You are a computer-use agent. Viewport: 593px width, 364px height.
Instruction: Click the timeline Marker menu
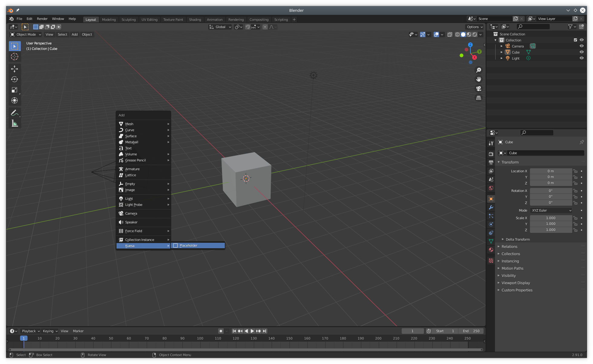coord(78,331)
